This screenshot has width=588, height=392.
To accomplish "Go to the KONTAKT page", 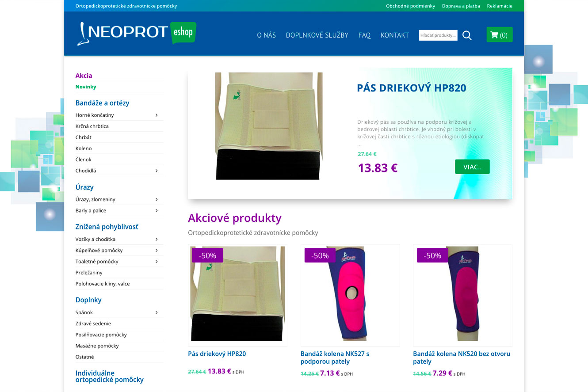I will (394, 35).
